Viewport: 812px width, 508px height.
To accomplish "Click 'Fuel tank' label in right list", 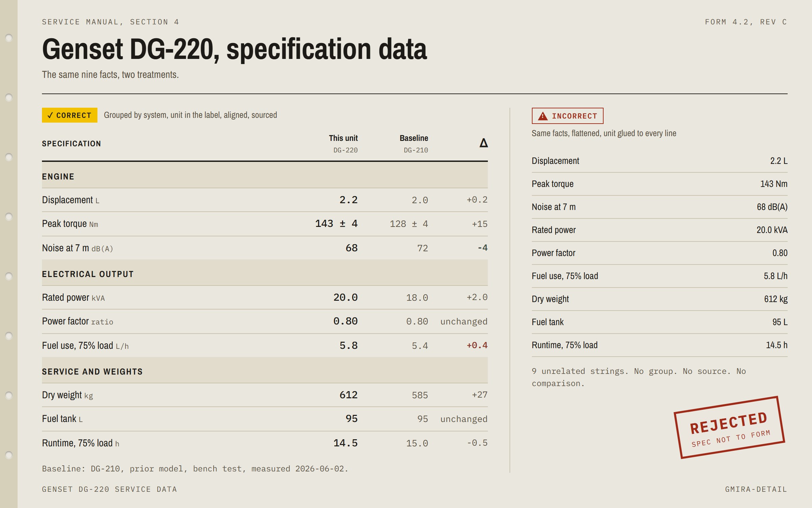I will 547,322.
